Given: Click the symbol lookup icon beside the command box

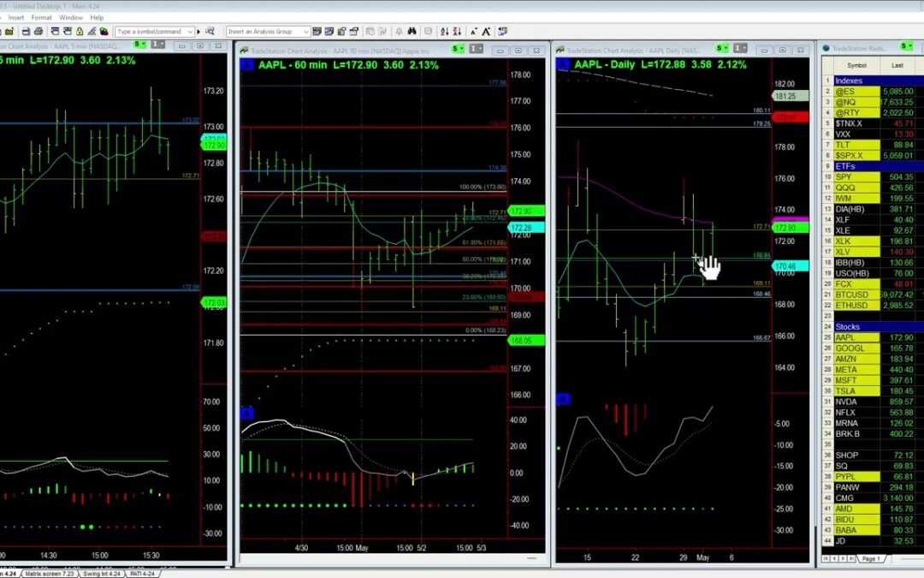Looking at the screenshot, I should coord(210,32).
